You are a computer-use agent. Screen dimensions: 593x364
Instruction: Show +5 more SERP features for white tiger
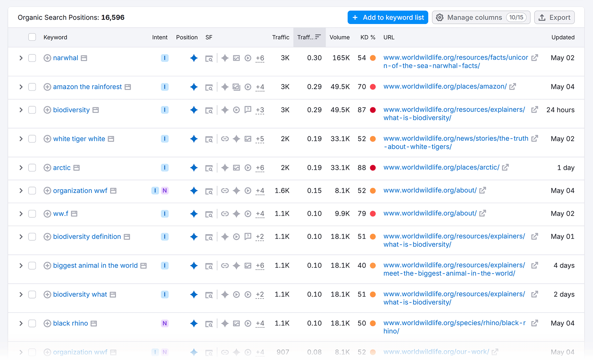(x=260, y=139)
